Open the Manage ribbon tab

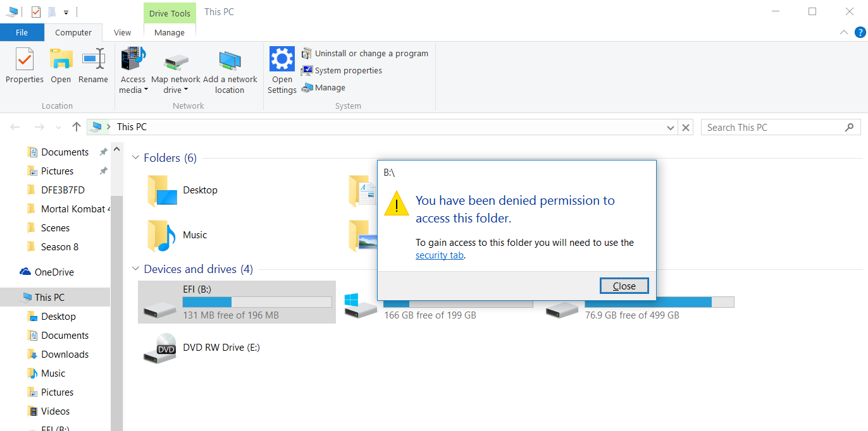170,32
